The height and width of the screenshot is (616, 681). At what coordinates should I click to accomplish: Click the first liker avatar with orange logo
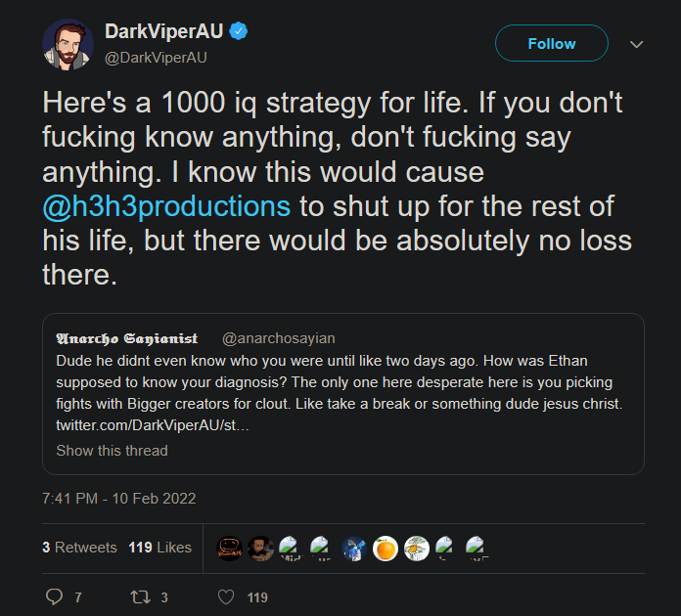click(x=229, y=549)
